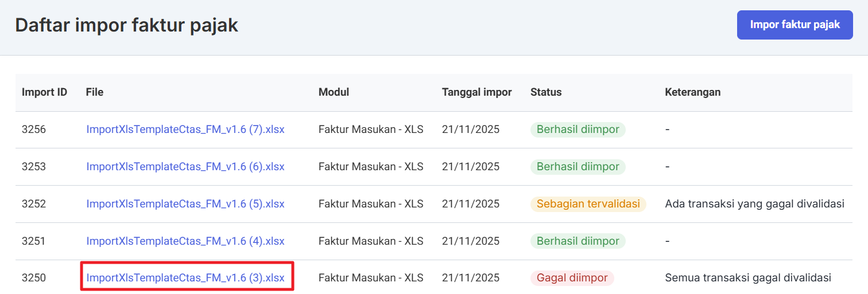Click Berhasil diimpor status of import 3256
The height and width of the screenshot is (294, 868).
point(578,130)
